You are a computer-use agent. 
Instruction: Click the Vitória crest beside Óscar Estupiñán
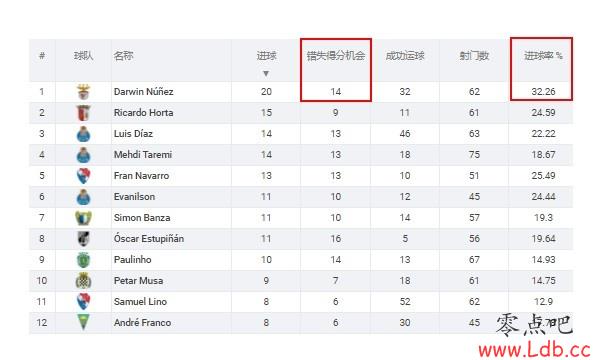click(83, 239)
